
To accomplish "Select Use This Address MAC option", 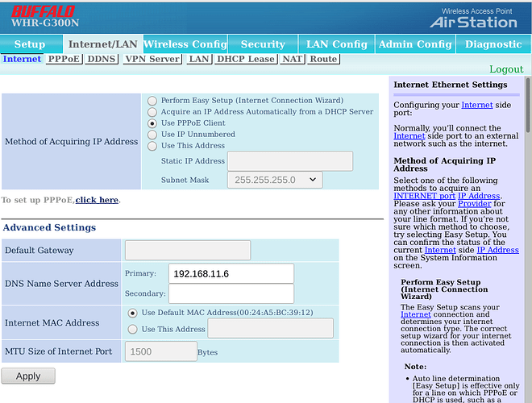I will pos(133,329).
